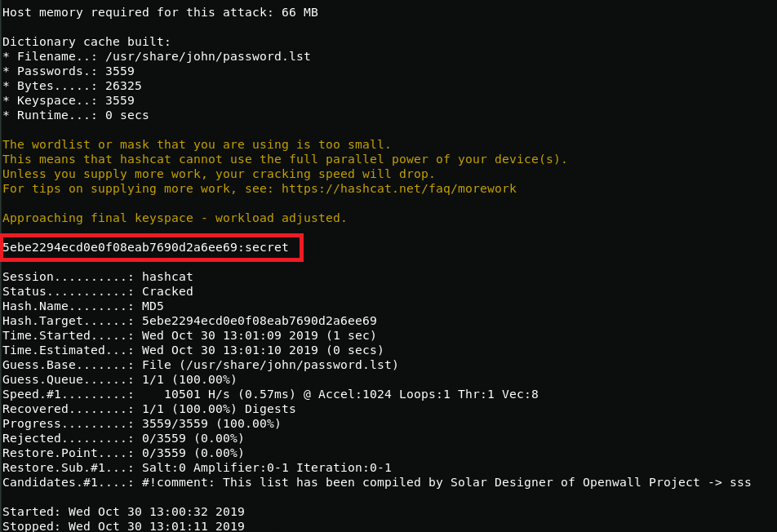This screenshot has width=777, height=532.
Task: Click the Candidates.#1 comment line
Action: tap(376, 482)
